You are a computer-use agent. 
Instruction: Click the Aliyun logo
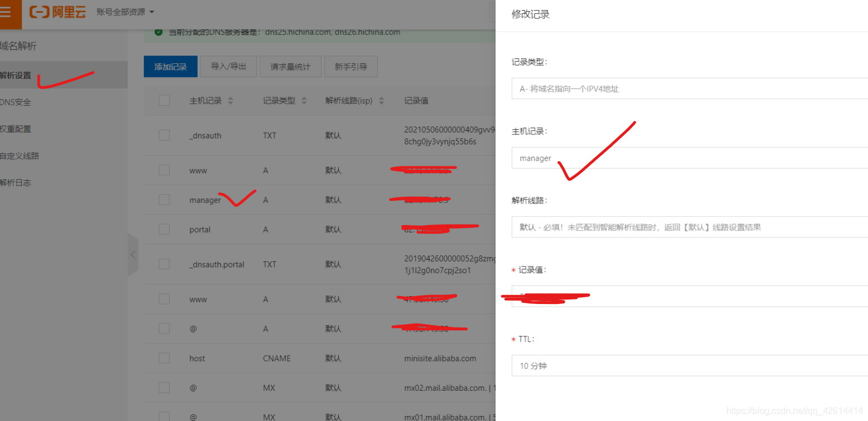(x=58, y=12)
